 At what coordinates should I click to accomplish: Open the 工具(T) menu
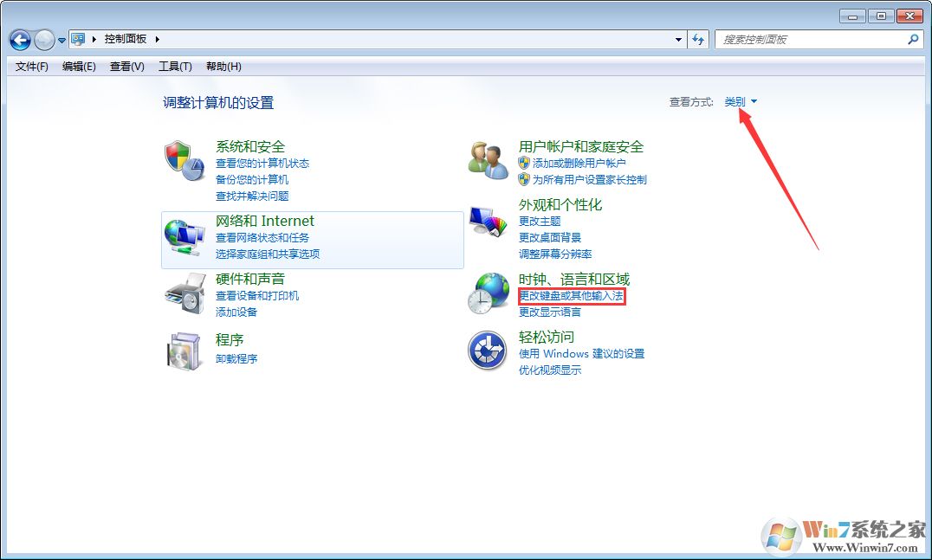[x=174, y=66]
